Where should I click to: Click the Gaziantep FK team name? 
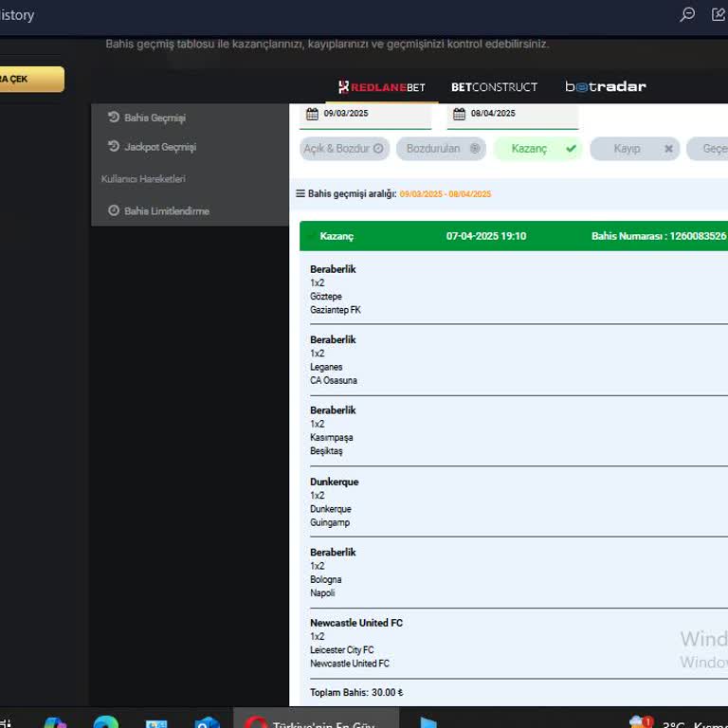click(336, 310)
